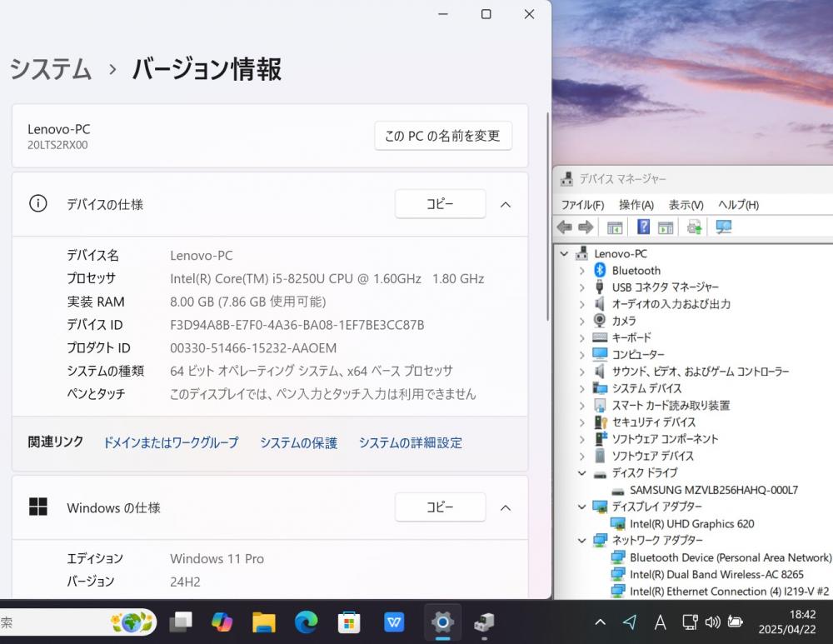Image resolution: width=833 pixels, height=644 pixels.
Task: Select the スマート カード読み取り装置 icon
Action: click(x=600, y=405)
